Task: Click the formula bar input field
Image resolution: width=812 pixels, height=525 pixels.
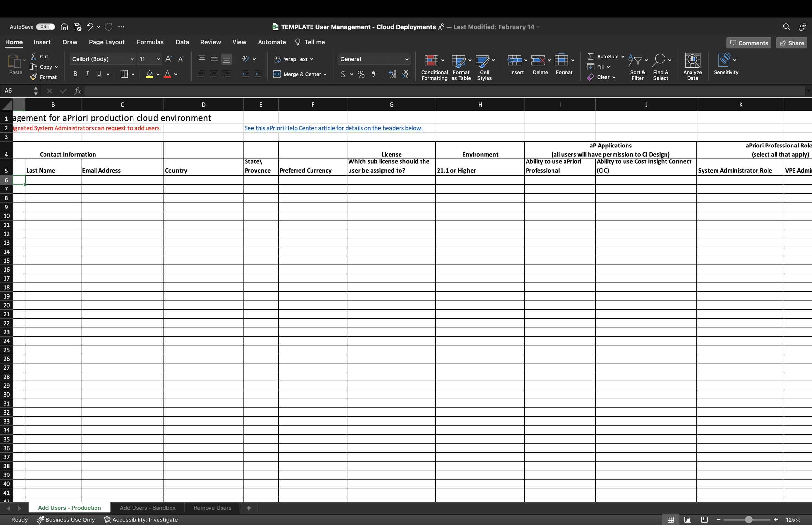Action: click(x=443, y=91)
